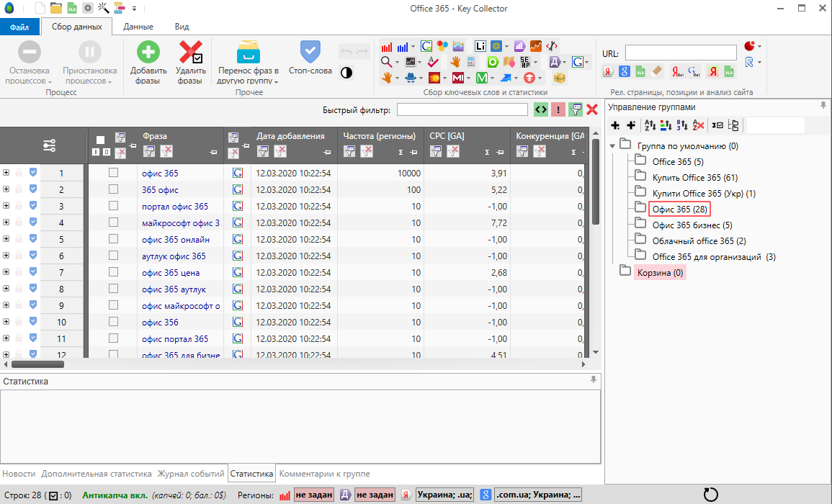The height and width of the screenshot is (504, 832).
Task: Click the blue hat spy icon
Action: (x=411, y=78)
